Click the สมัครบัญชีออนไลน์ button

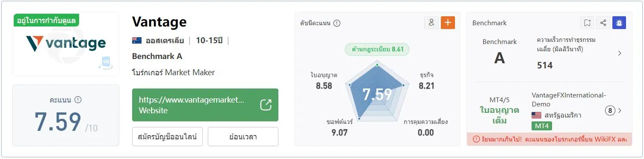tap(167, 137)
